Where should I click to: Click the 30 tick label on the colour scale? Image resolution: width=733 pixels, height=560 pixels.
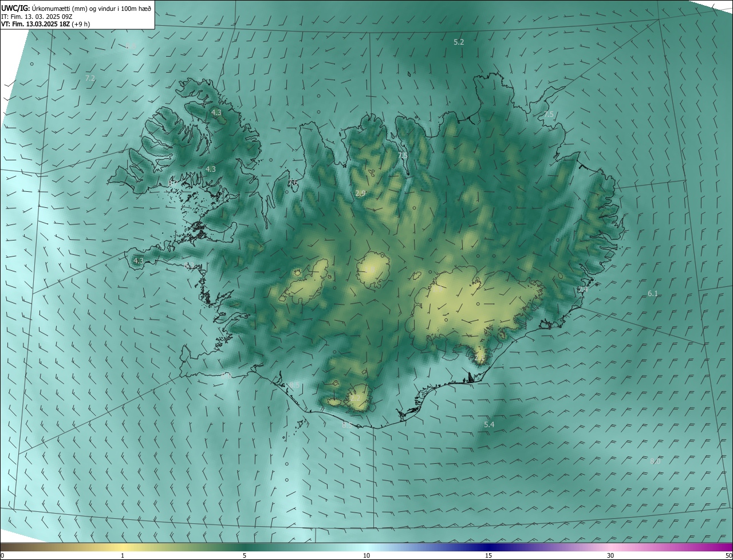[x=610, y=555]
